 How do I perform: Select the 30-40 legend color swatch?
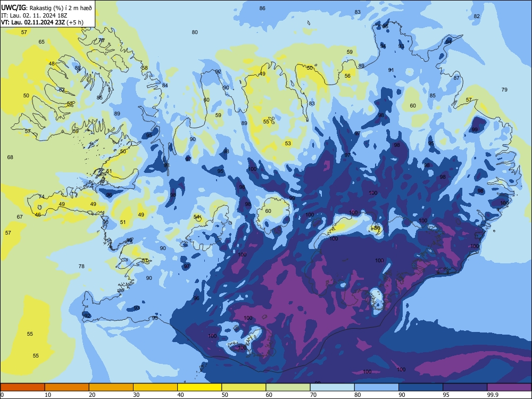coord(155,387)
